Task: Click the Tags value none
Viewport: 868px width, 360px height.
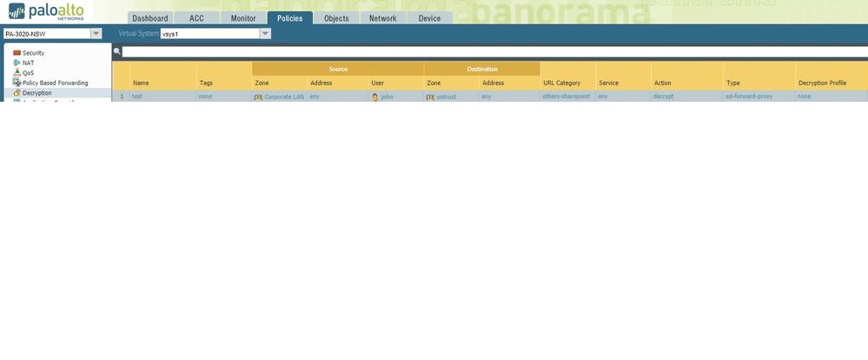Action: point(205,97)
